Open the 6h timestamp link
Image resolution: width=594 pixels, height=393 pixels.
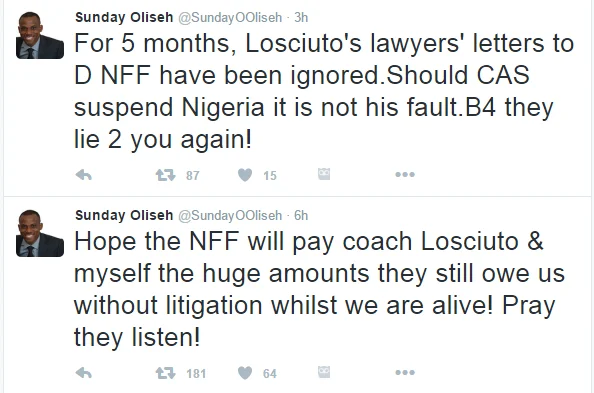coord(301,215)
